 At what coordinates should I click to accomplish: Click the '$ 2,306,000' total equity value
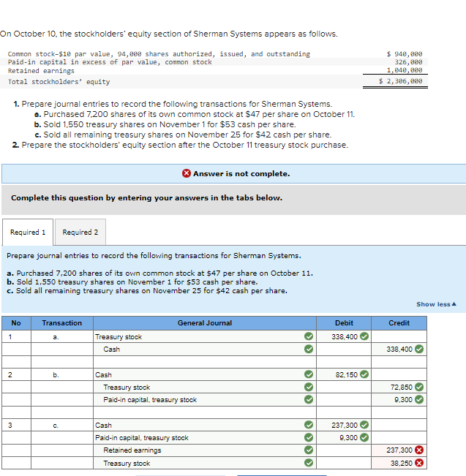coord(400,81)
